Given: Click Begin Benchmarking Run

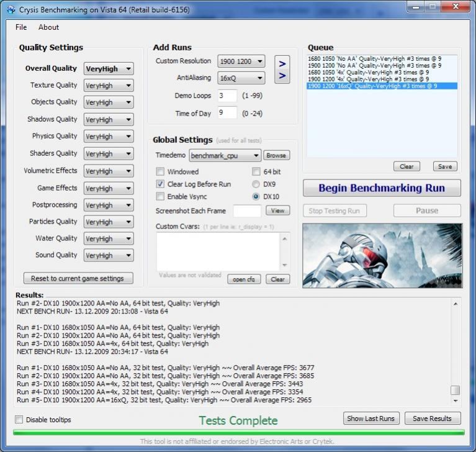Looking at the screenshot, I should tap(382, 188).
